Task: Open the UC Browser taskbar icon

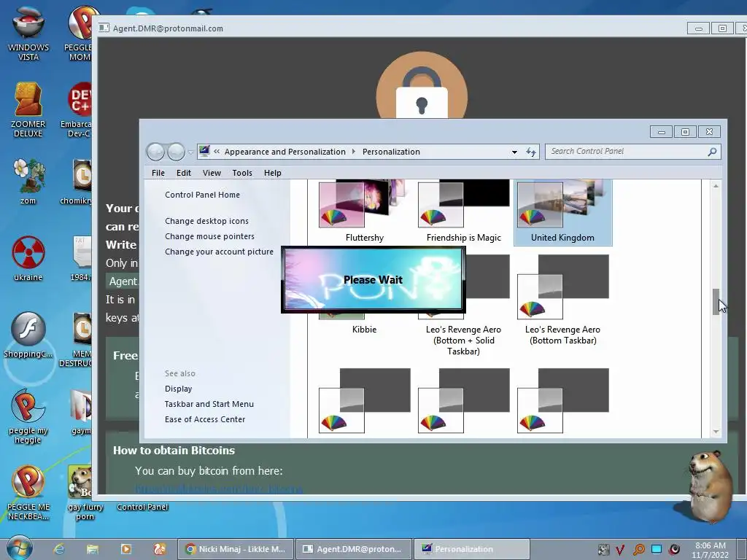Action: pyautogui.click(x=160, y=549)
